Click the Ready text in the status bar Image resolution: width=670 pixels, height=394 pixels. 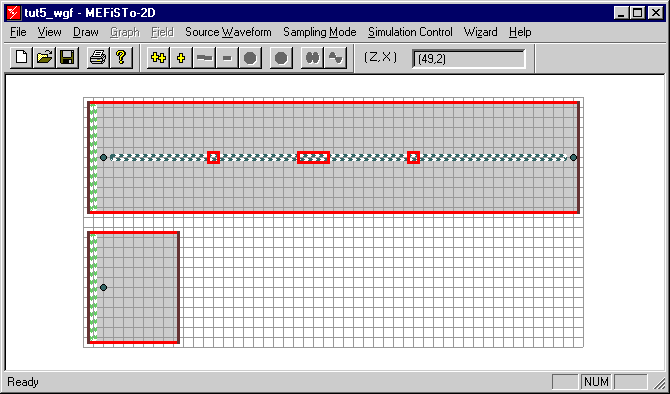(x=23, y=382)
